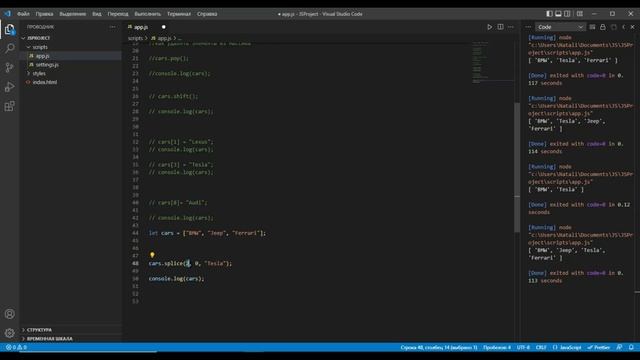Open the Файл menu

point(23,14)
